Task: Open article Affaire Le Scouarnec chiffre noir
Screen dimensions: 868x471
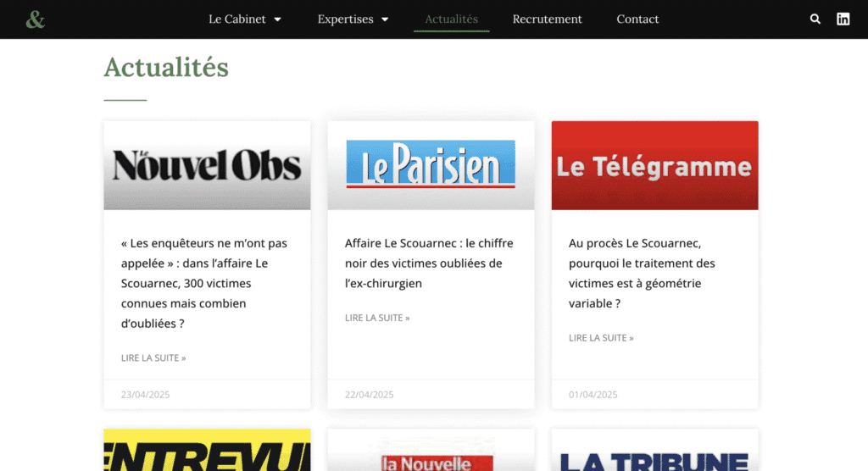Action: point(429,263)
